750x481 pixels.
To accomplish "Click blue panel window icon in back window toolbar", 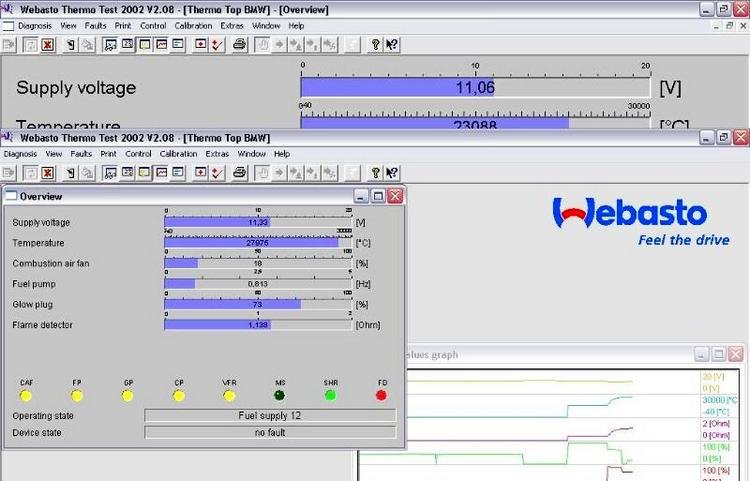I will [x=178, y=45].
